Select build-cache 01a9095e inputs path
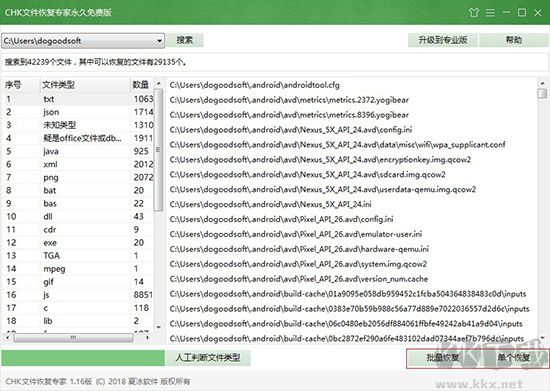 [x=348, y=294]
